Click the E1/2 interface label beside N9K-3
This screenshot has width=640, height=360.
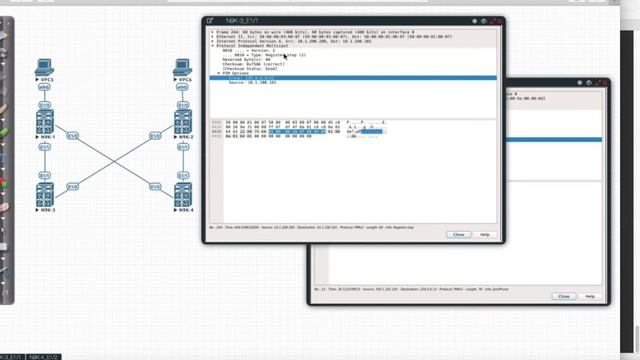pos(73,187)
